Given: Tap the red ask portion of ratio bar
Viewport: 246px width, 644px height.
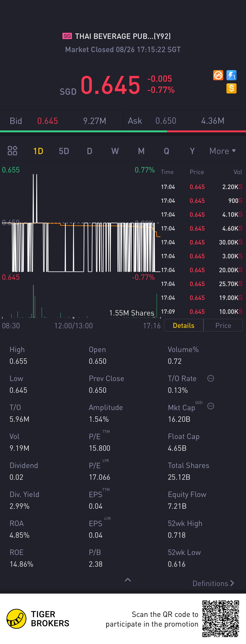Looking at the screenshot, I should click(206, 131).
